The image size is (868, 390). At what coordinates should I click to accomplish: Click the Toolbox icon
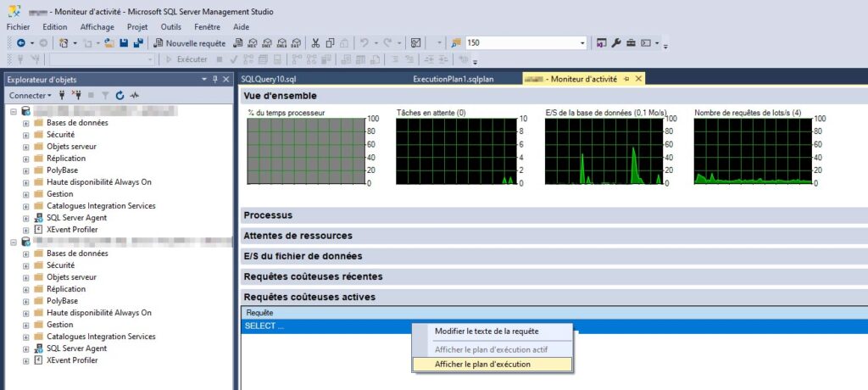click(631, 42)
